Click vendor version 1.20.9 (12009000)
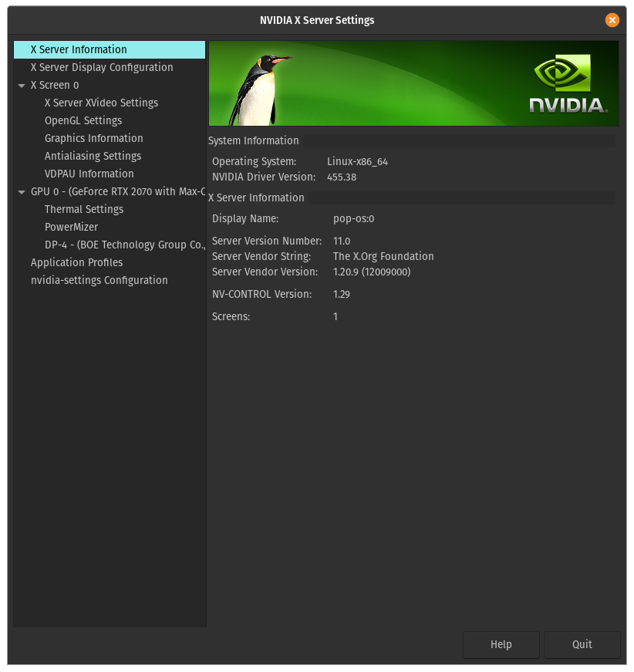The image size is (634, 672). (372, 272)
